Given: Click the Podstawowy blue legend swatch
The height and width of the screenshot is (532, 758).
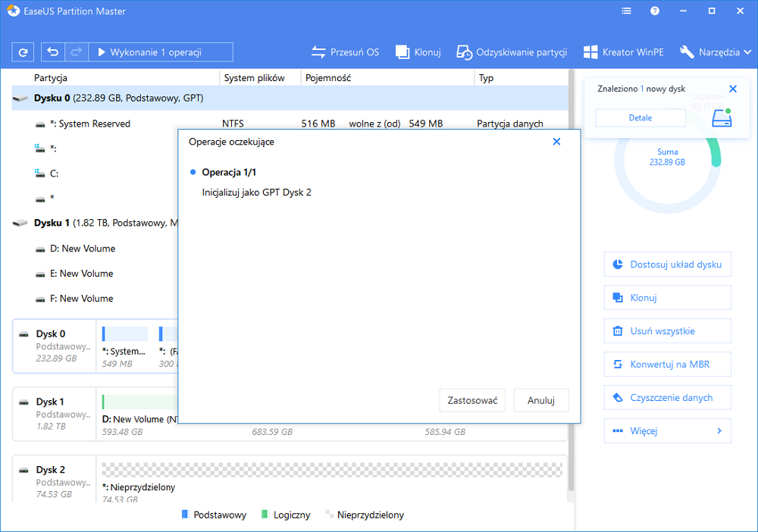Looking at the screenshot, I should 185,515.
